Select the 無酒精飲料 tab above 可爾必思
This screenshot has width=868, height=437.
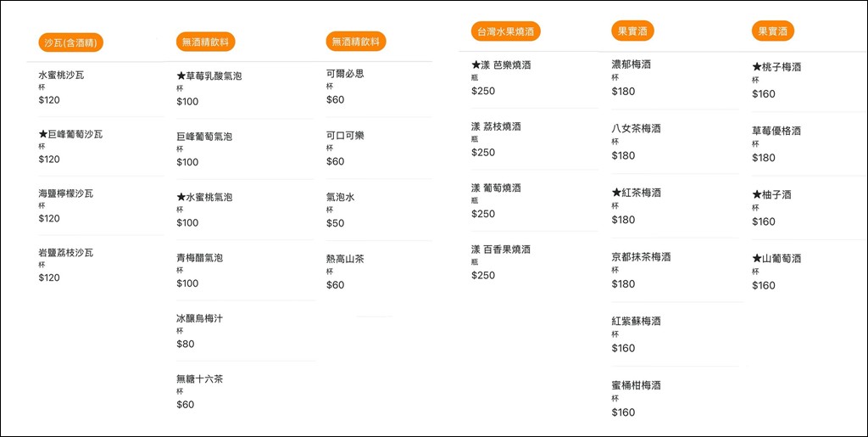pos(356,41)
